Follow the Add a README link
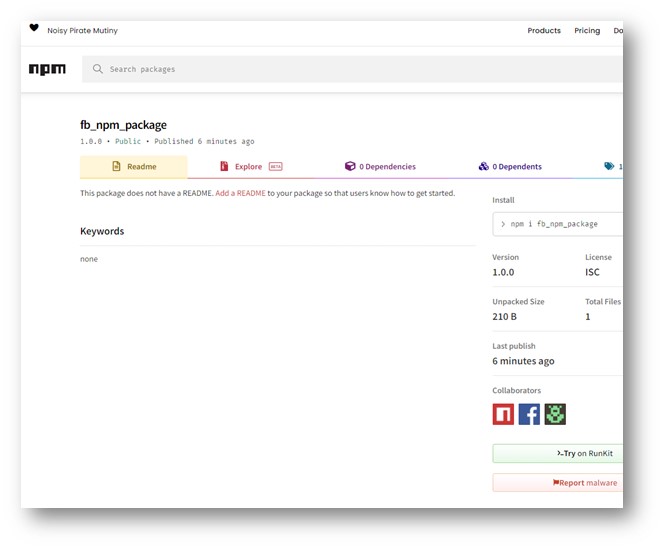 [240, 193]
